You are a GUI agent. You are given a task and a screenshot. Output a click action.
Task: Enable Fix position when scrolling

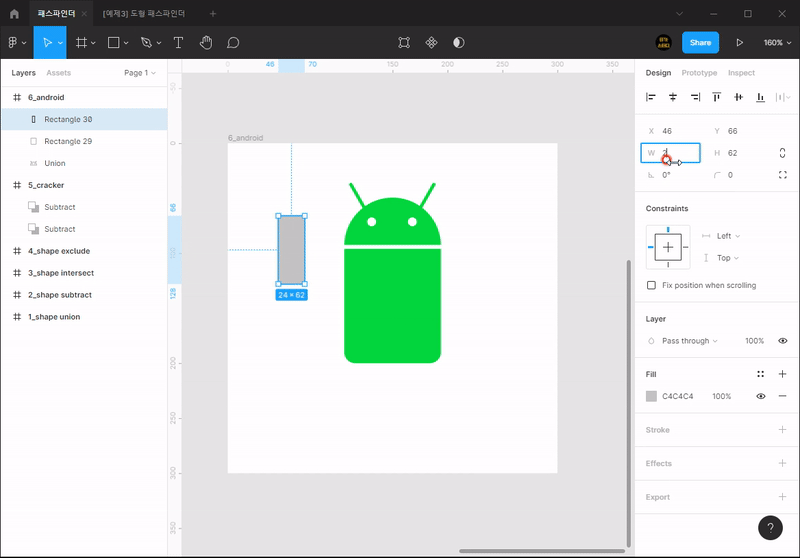(x=651, y=285)
